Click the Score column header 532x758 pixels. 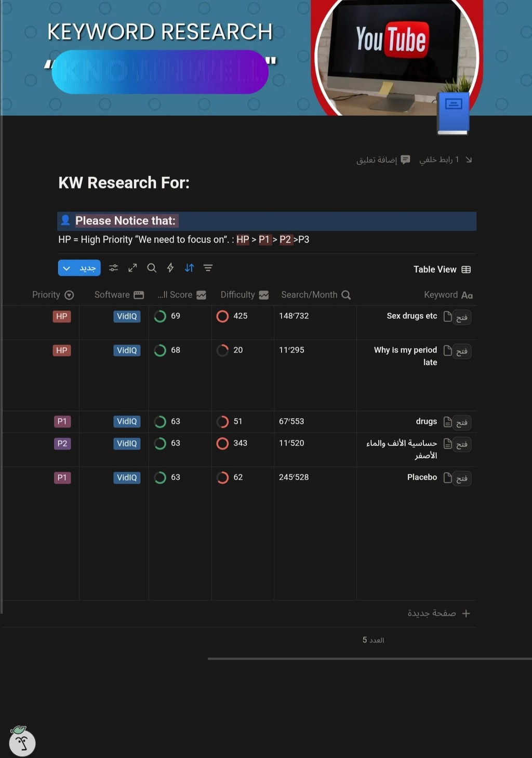(x=182, y=295)
